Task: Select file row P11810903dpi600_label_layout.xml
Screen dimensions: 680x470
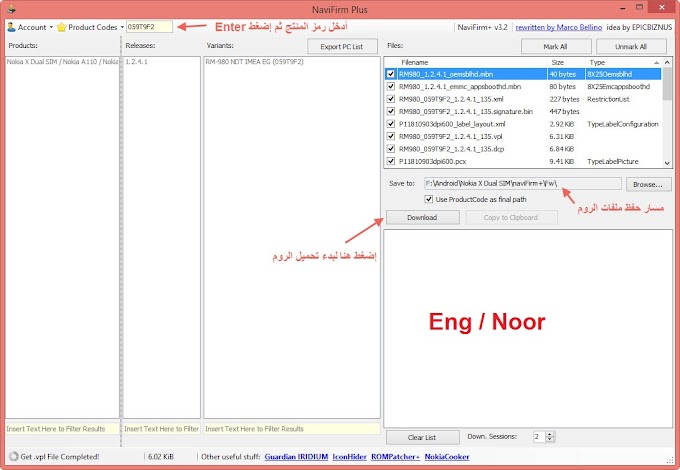Action: click(x=523, y=124)
